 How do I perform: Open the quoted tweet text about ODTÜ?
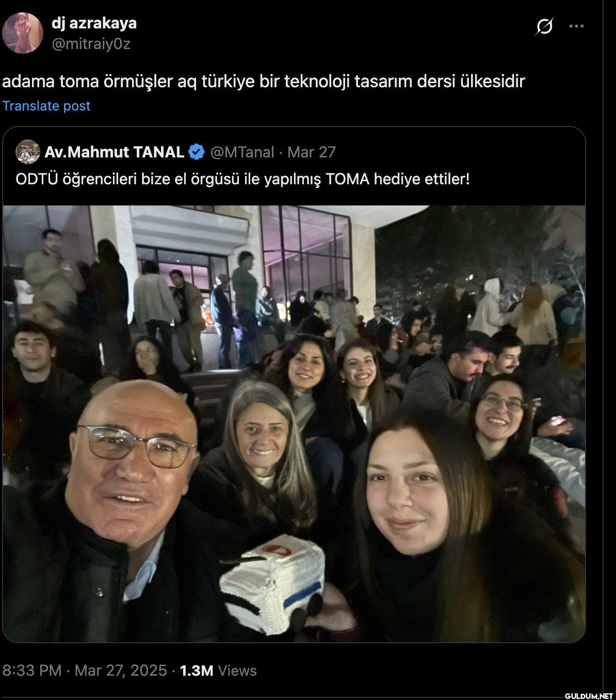(243, 180)
